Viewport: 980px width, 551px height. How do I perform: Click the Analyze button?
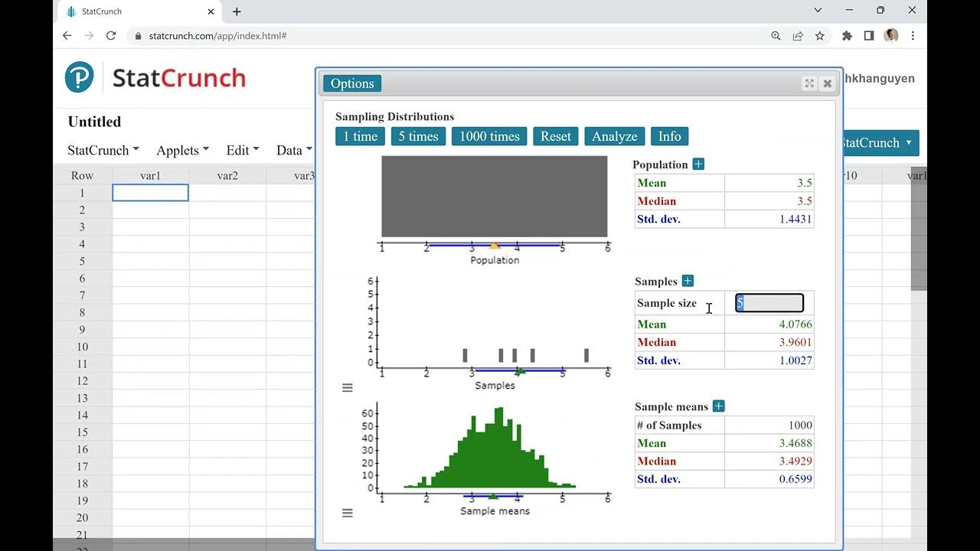coord(615,136)
